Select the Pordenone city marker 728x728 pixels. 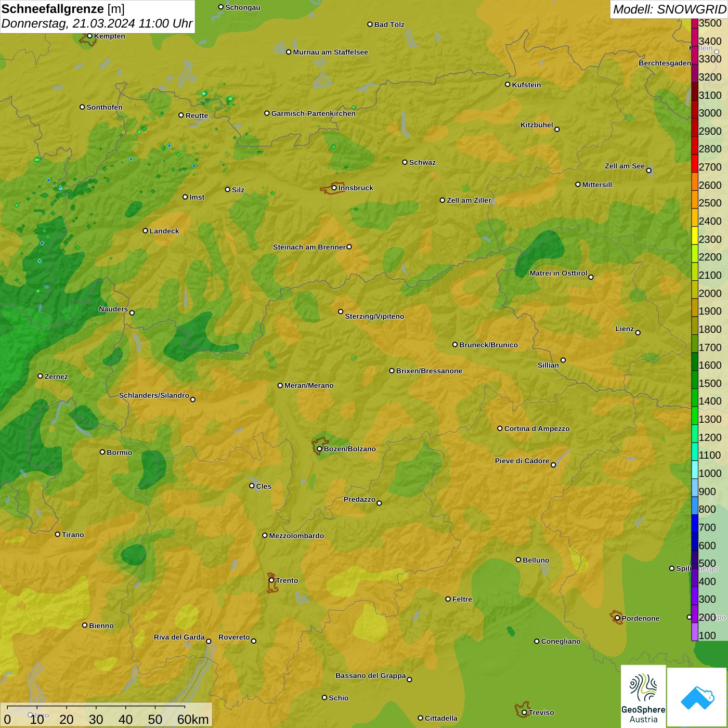[x=617, y=618]
